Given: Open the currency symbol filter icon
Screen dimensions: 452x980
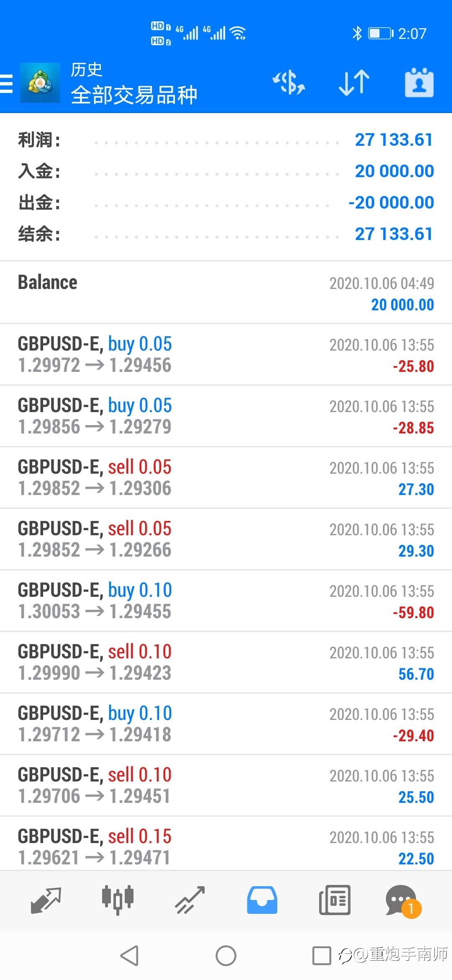Looking at the screenshot, I should pyautogui.click(x=289, y=83).
